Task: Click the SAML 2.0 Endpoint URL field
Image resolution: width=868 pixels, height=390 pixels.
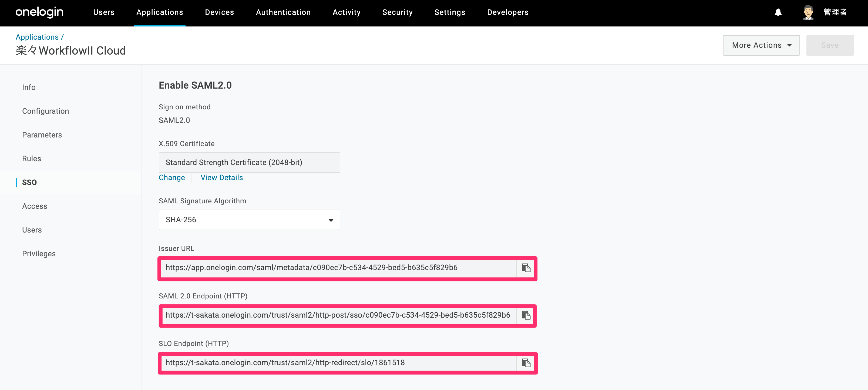Action: pyautogui.click(x=338, y=315)
